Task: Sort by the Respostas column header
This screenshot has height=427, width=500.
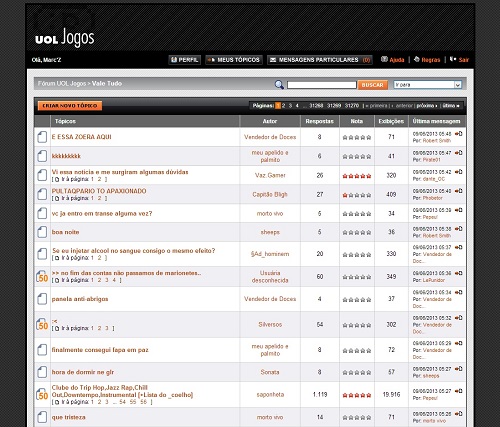Action: 320,121
